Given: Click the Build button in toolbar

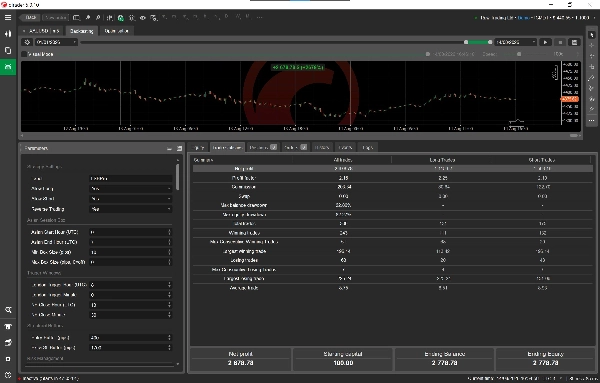Looking at the screenshot, I should click(31, 18).
